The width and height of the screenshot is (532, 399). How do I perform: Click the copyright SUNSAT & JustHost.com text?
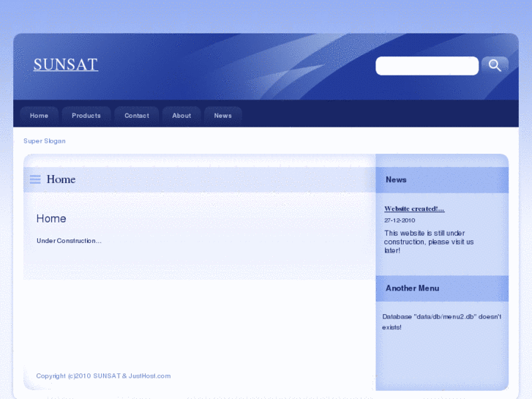click(103, 376)
